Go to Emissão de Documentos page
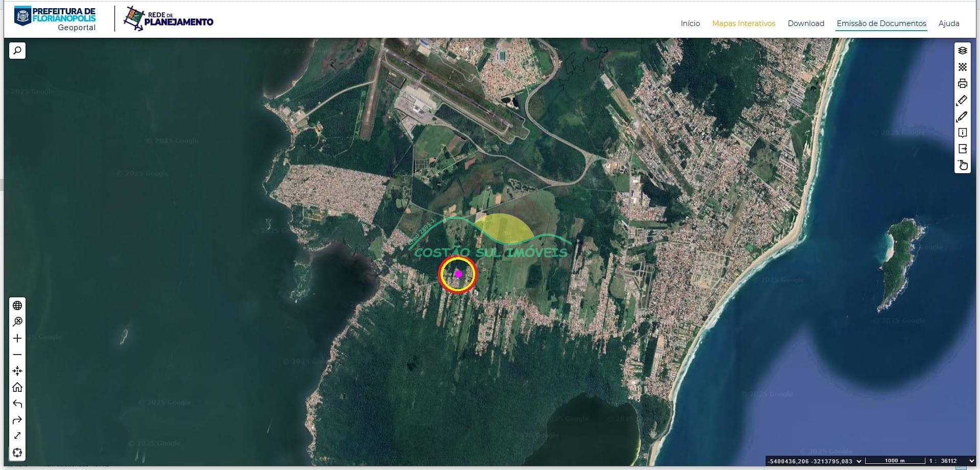 [x=881, y=24]
